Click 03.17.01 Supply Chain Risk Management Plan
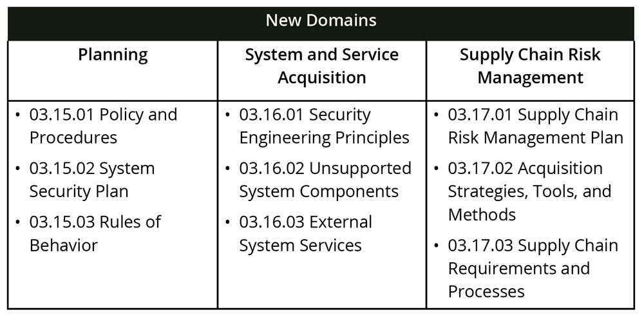644x319 pixels. coord(535,126)
